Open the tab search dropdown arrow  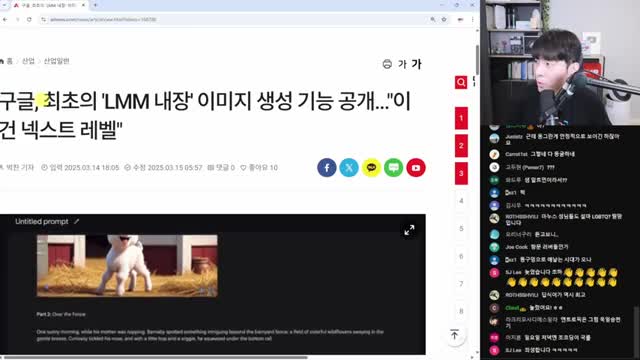[4, 5]
